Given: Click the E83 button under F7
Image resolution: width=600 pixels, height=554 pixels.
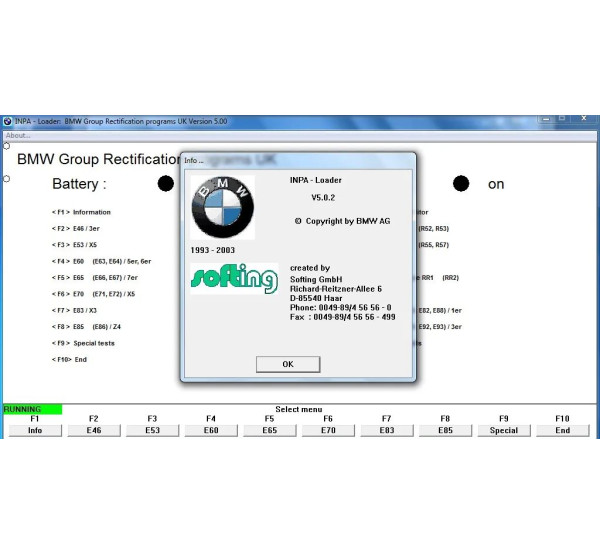Looking at the screenshot, I should click(x=386, y=431).
